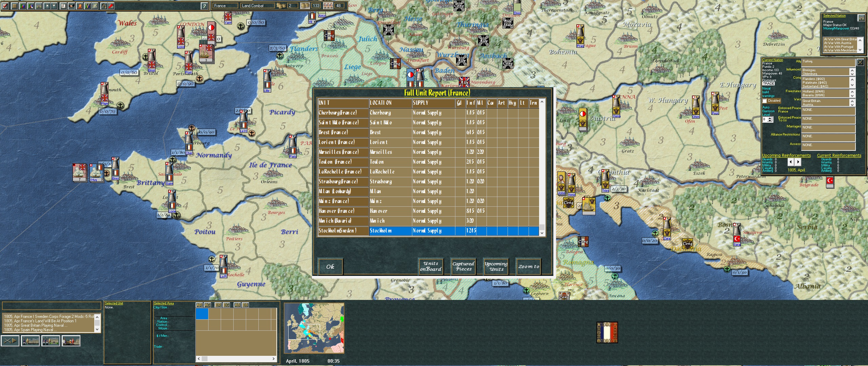Click the V victory toolbar icon
Viewport: 868px width, 366px height.
[x=87, y=6]
